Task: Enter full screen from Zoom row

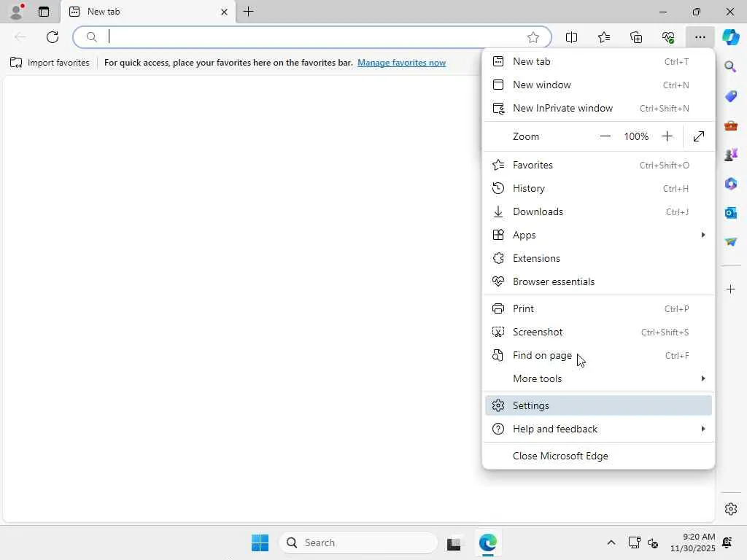Action: click(698, 136)
